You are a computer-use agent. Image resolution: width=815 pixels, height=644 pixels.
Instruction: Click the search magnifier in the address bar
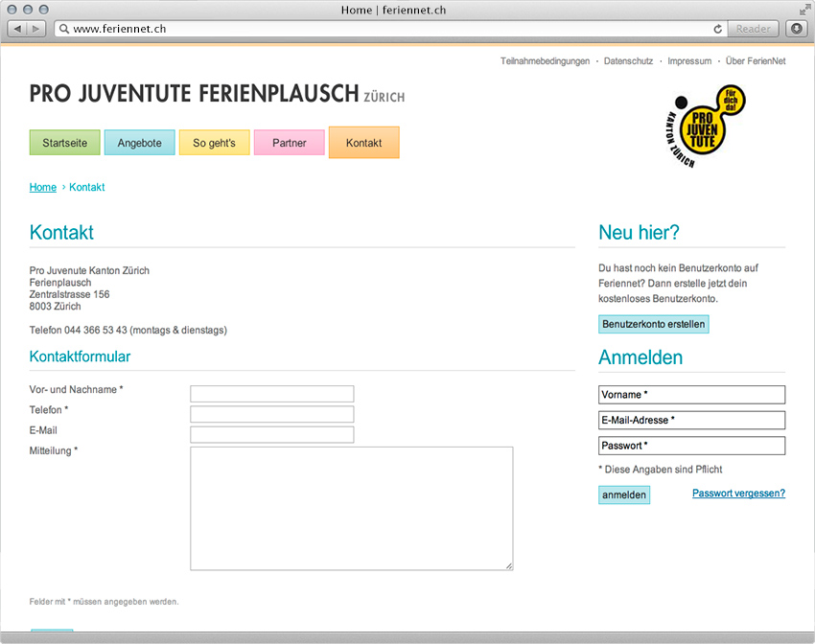[64, 29]
